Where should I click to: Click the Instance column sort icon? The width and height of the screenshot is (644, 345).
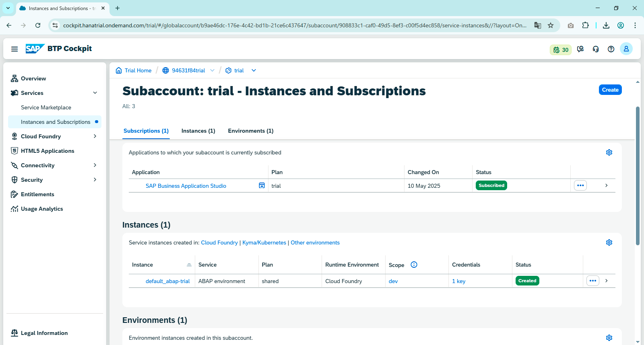(x=189, y=265)
